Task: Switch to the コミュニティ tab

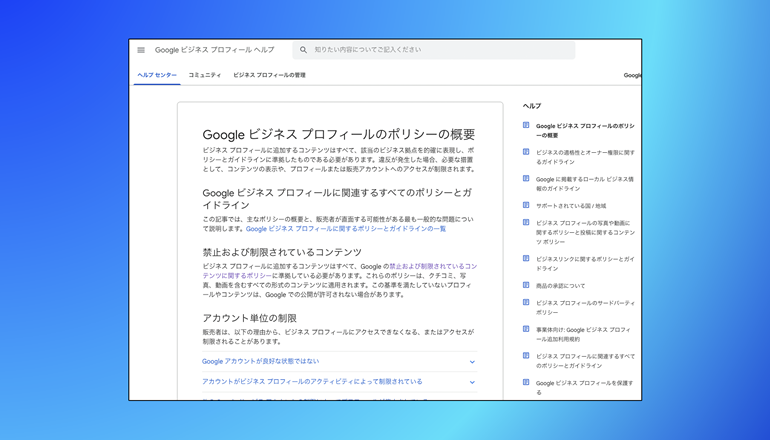Action: point(205,75)
